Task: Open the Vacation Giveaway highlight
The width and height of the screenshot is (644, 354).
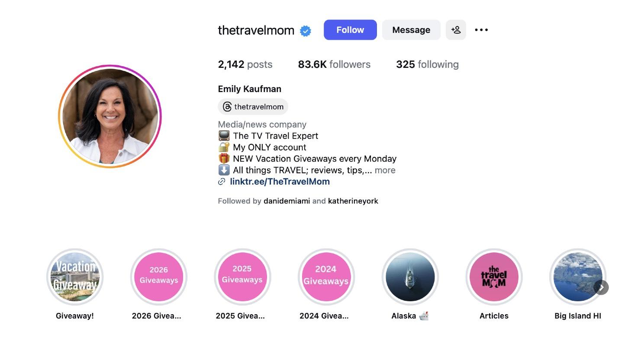Action: tap(75, 277)
